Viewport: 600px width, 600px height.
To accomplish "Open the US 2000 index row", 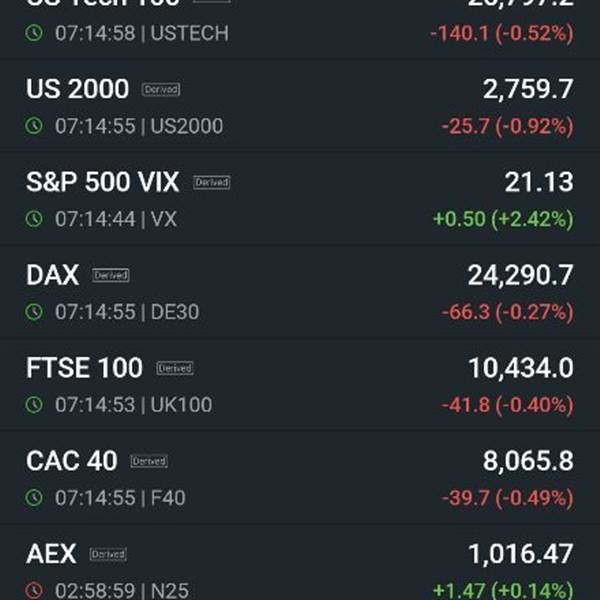I will click(300, 106).
